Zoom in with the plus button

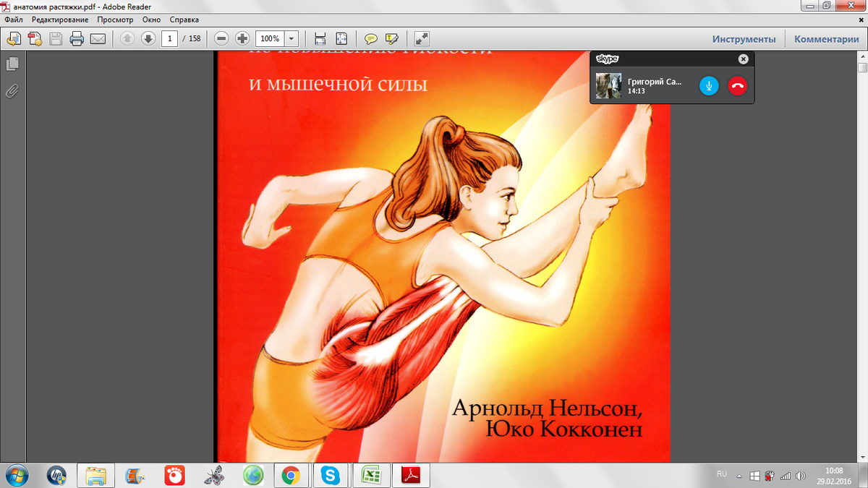tap(242, 38)
